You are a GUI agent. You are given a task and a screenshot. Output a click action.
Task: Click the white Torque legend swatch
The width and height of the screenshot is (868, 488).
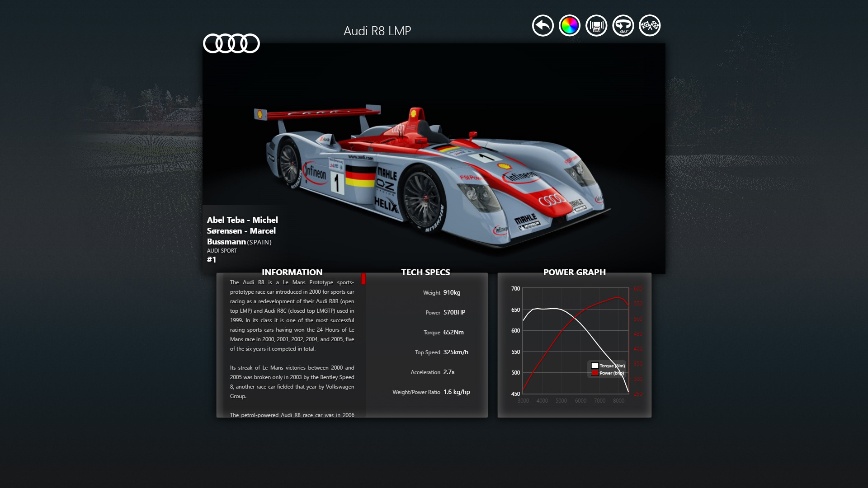point(595,366)
